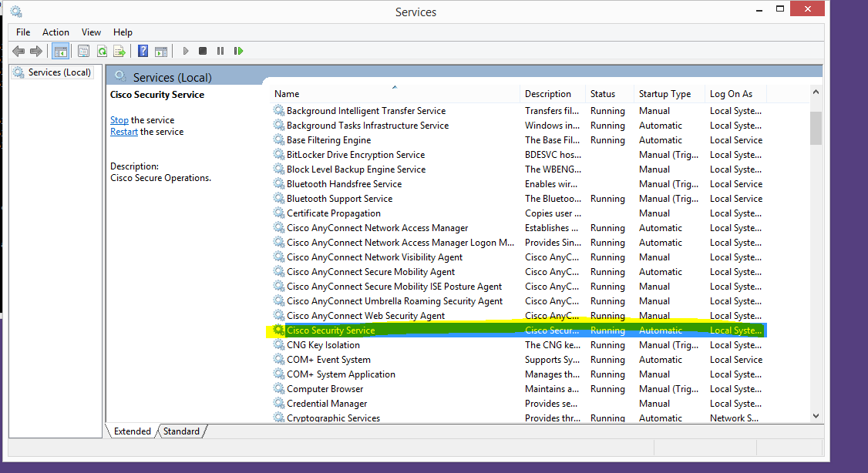This screenshot has width=868, height=473.
Task: Click gear icon of Bluetooth Support Service
Action: [279, 199]
